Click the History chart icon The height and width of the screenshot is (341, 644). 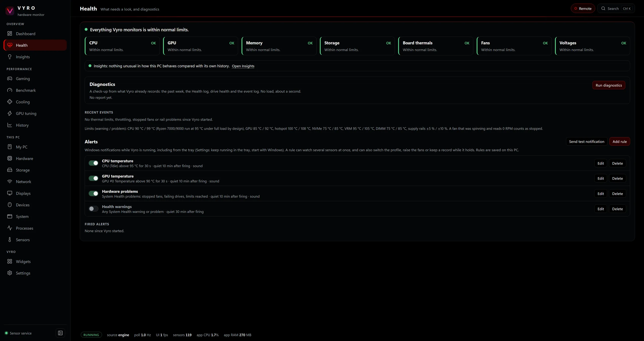tap(10, 125)
